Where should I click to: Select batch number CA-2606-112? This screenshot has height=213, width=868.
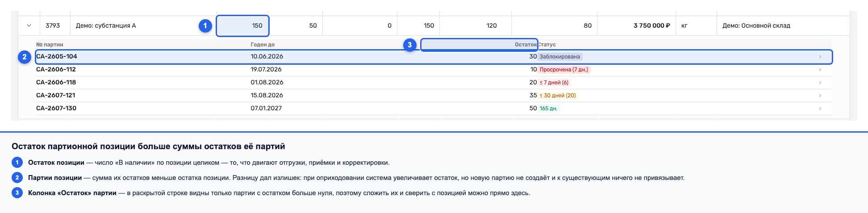point(56,69)
